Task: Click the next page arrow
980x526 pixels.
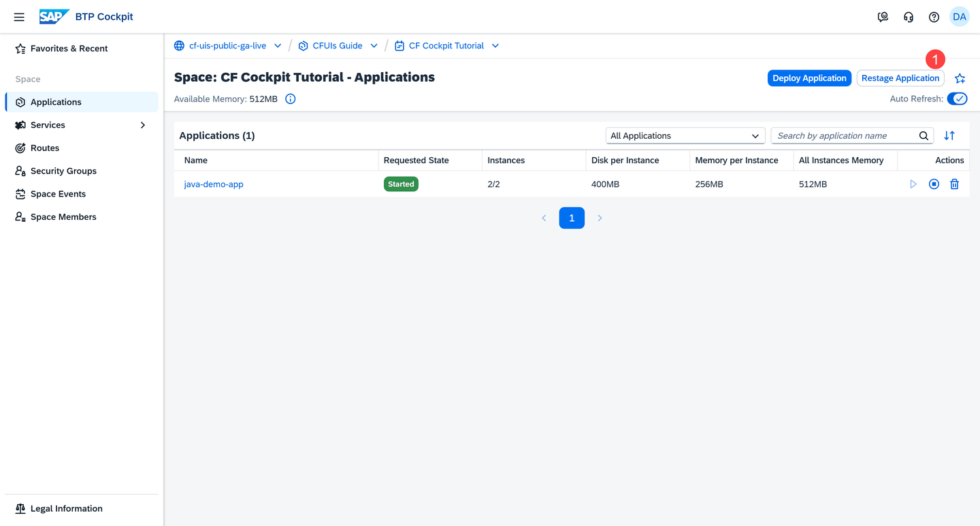Action: coord(600,218)
